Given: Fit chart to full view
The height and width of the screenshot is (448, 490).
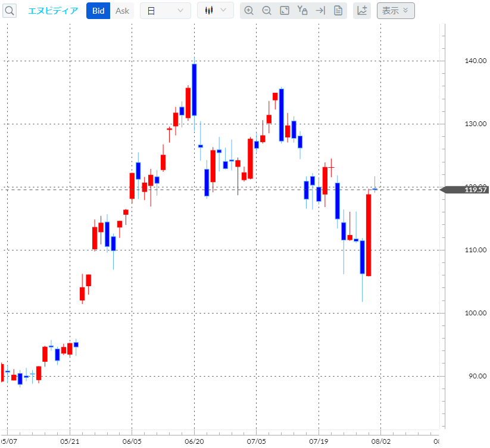Looking at the screenshot, I should (x=285, y=11).
